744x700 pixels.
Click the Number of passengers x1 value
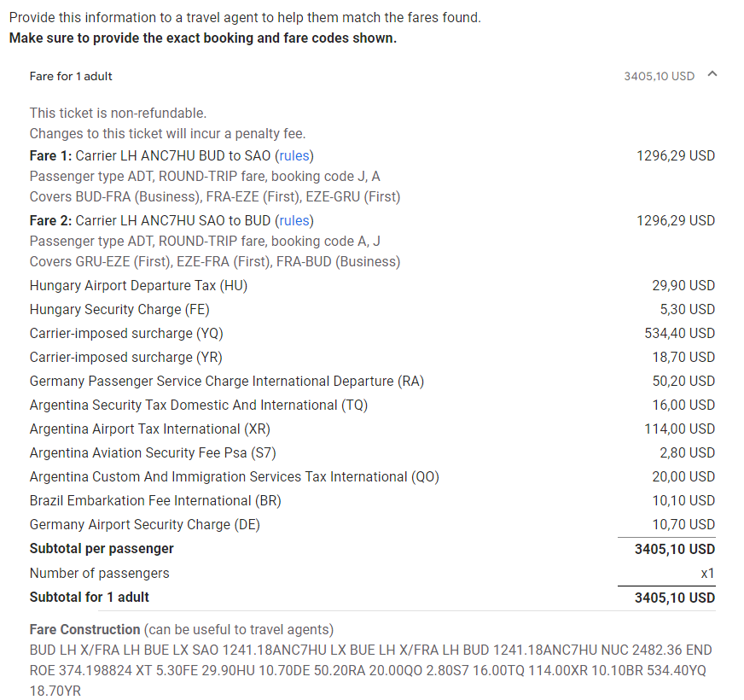707,573
